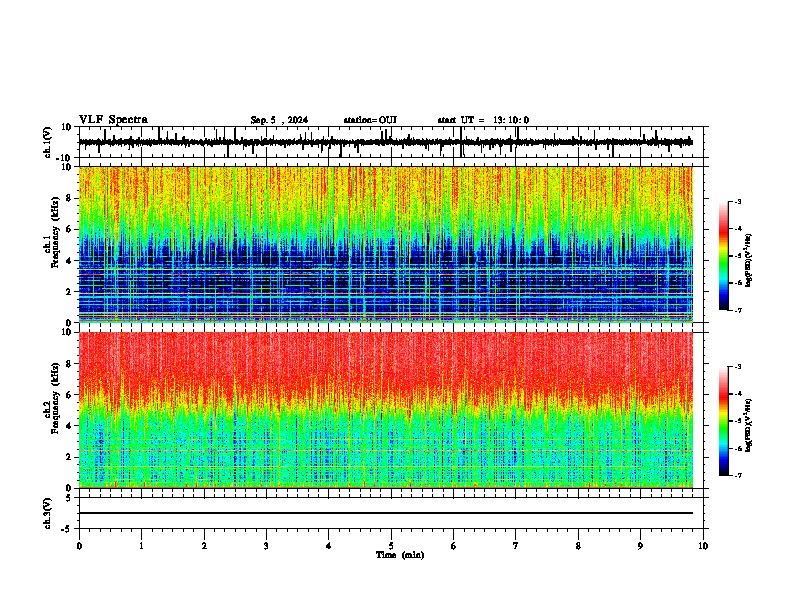Click time axis tick label "10"
The image size is (792, 612).
(703, 546)
